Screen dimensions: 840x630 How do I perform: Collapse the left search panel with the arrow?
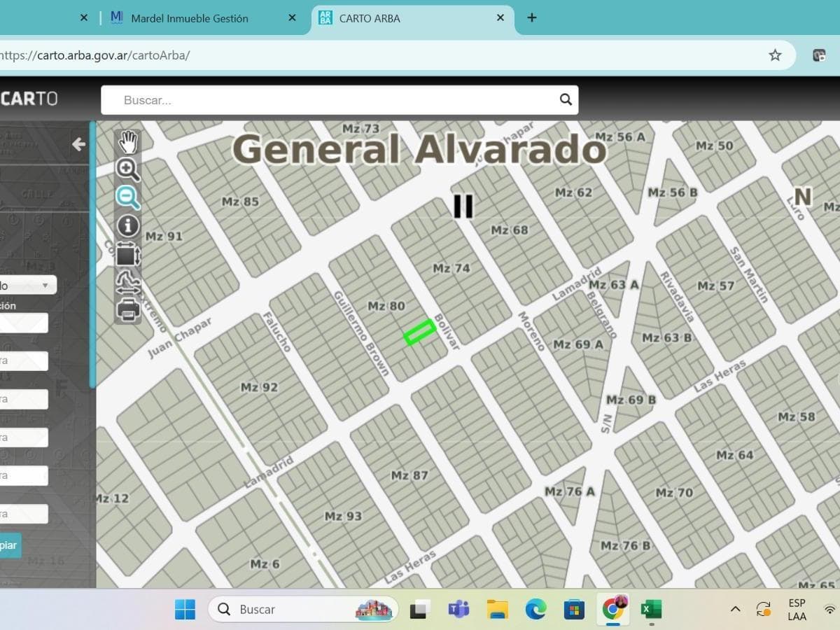point(78,144)
